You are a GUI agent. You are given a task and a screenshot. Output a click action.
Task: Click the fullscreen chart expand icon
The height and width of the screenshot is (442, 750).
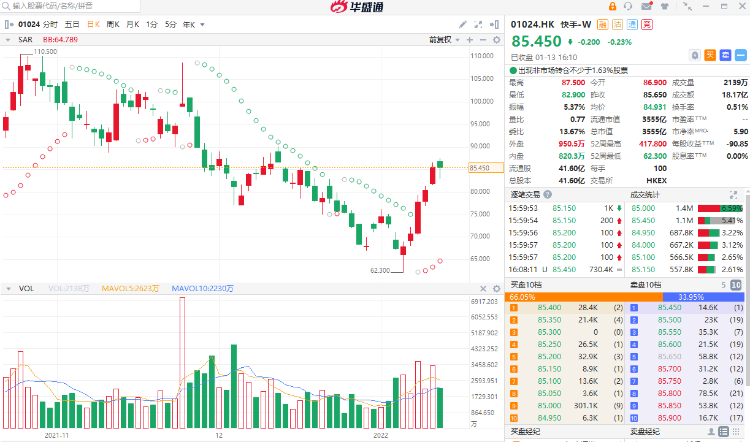[x=478, y=24]
